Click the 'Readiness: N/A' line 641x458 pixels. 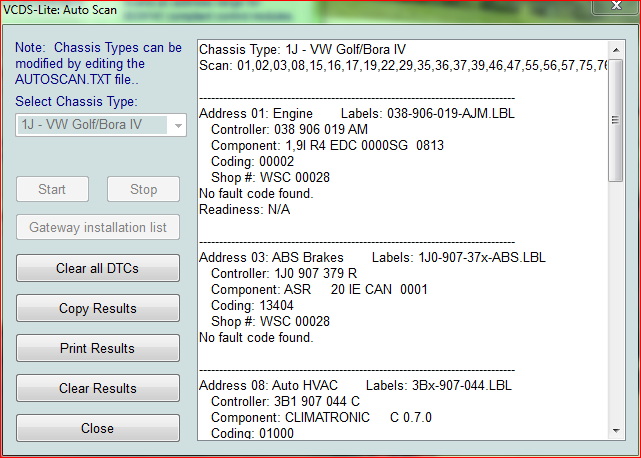pos(244,209)
